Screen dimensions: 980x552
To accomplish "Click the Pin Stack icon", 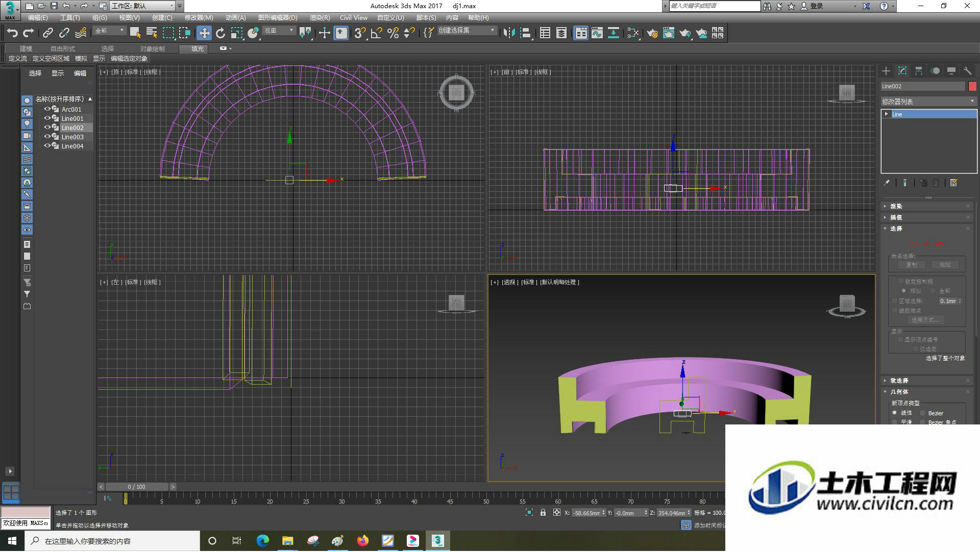I will 887,183.
